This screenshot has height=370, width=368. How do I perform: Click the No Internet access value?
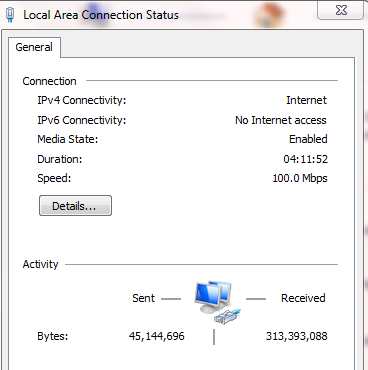281,120
